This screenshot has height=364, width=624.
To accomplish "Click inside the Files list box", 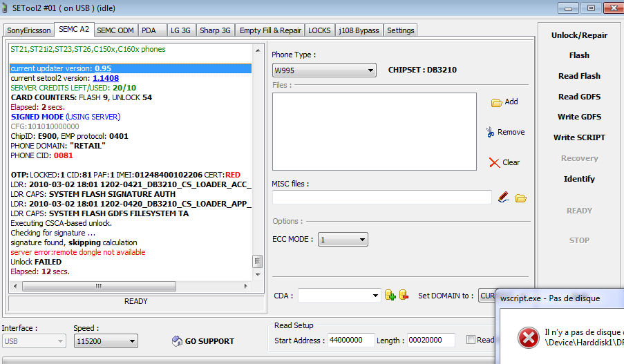I will tap(374, 132).
